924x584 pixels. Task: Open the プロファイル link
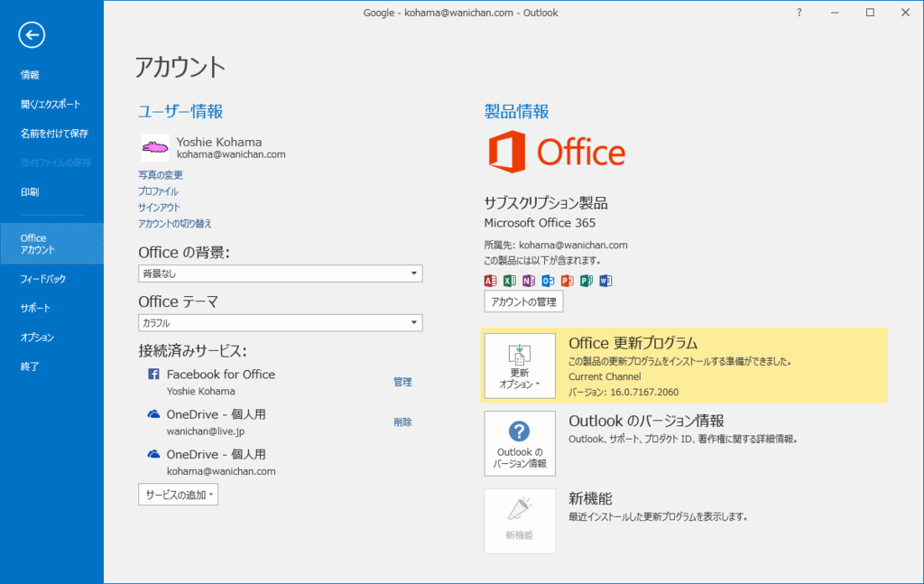tap(158, 191)
